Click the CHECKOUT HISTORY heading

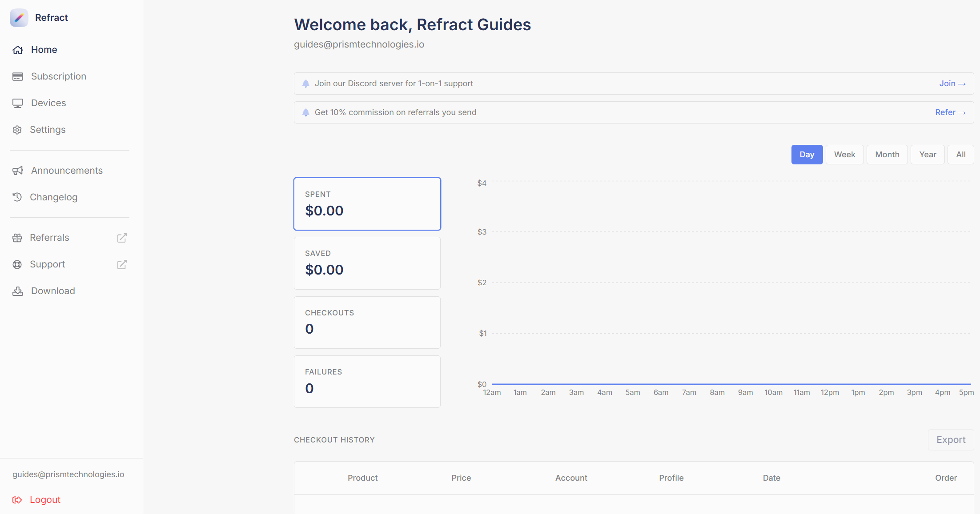(334, 440)
